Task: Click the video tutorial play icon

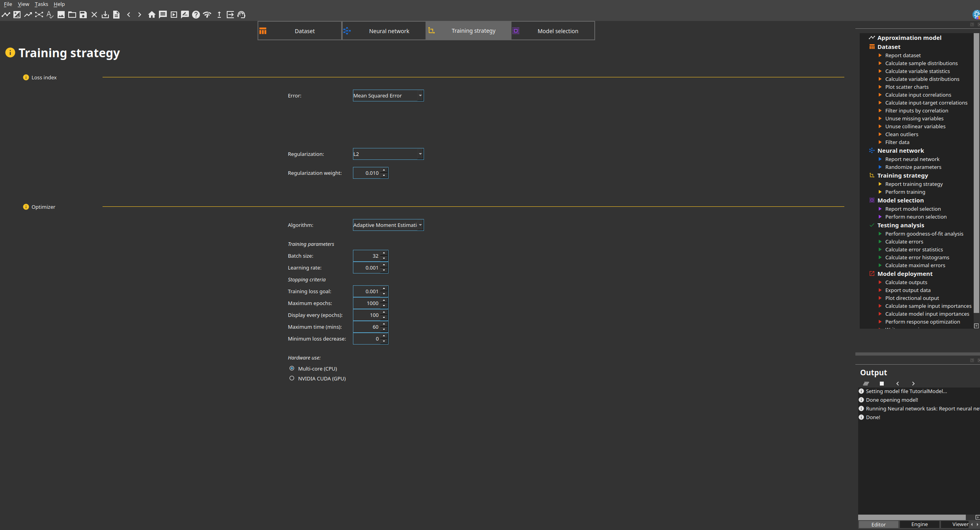Action: [x=174, y=15]
